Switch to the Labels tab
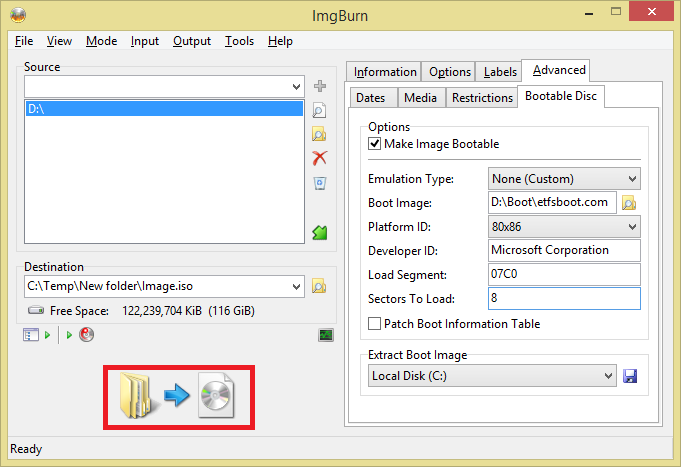 point(500,72)
